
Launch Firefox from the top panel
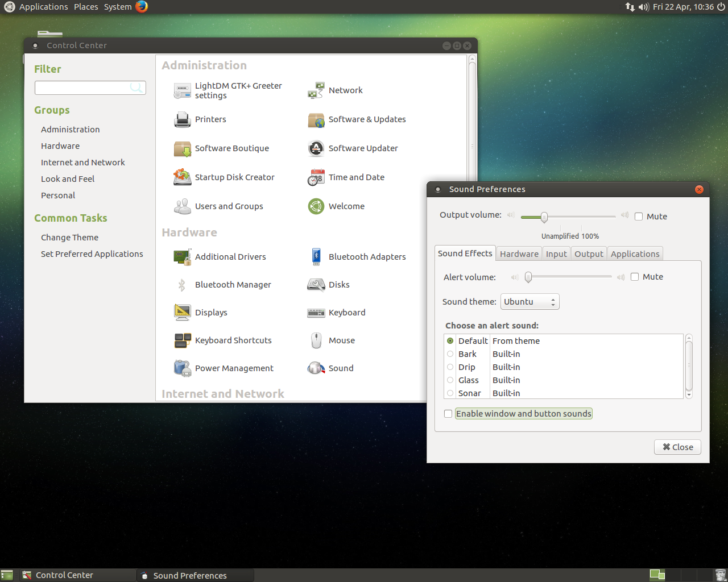pos(142,7)
